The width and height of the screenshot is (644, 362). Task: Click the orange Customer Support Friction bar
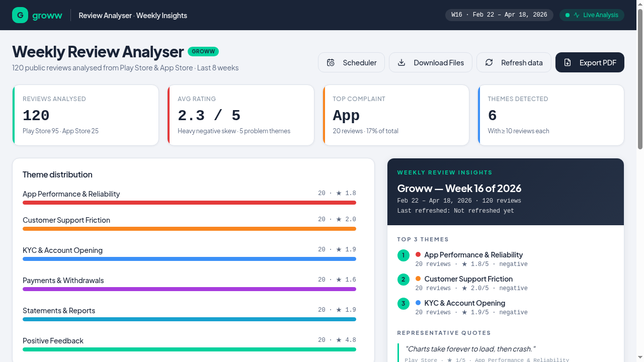coord(189,229)
